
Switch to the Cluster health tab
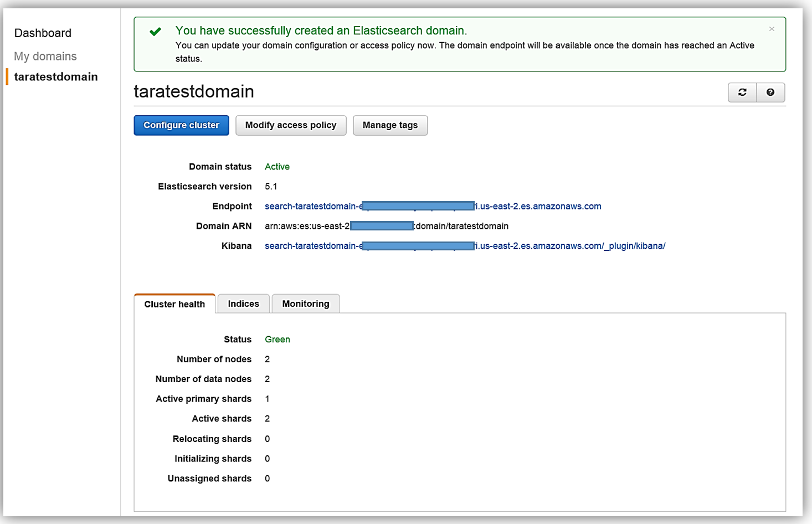174,304
